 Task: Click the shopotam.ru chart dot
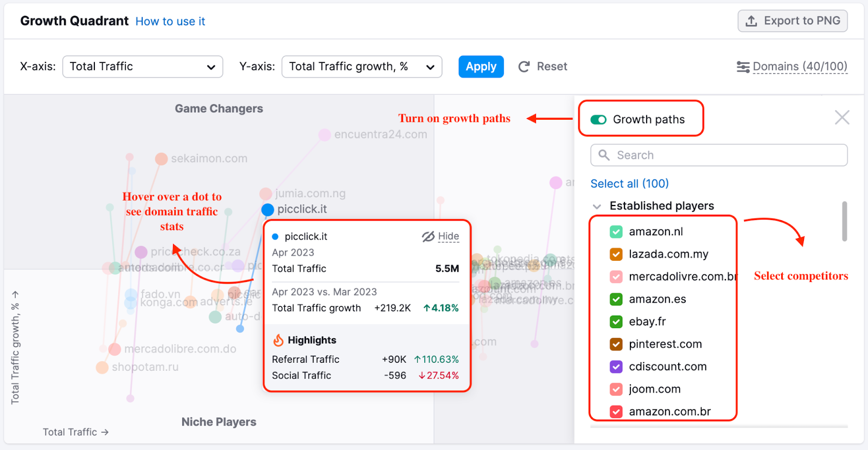click(x=102, y=368)
